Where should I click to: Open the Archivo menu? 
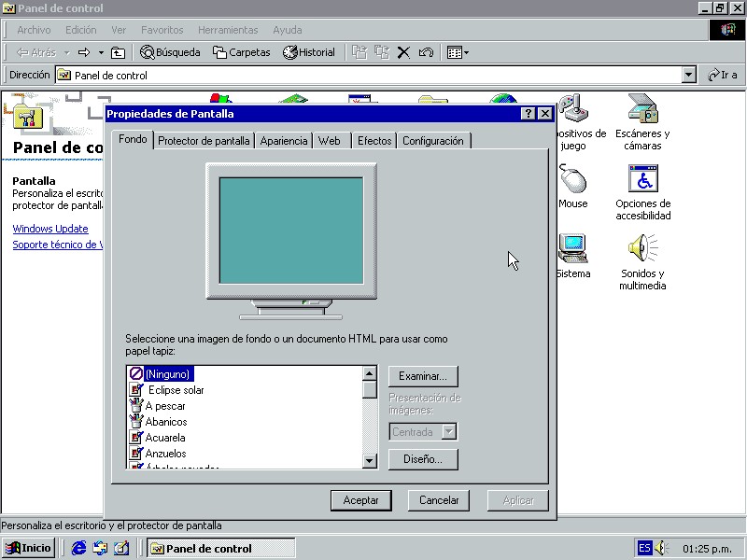pyautogui.click(x=34, y=30)
